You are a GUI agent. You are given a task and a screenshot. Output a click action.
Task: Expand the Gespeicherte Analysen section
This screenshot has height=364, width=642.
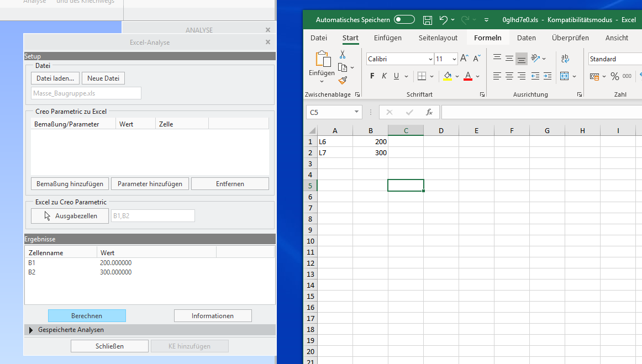click(x=31, y=330)
